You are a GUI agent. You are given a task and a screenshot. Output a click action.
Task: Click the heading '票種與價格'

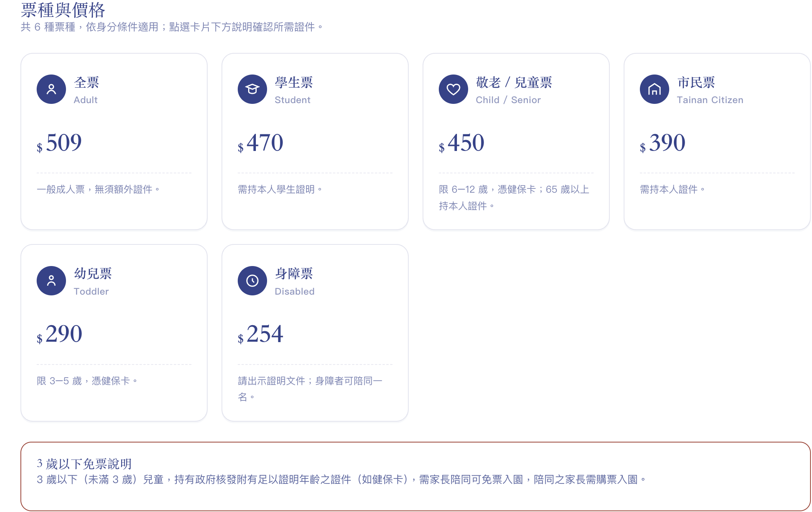63,10
